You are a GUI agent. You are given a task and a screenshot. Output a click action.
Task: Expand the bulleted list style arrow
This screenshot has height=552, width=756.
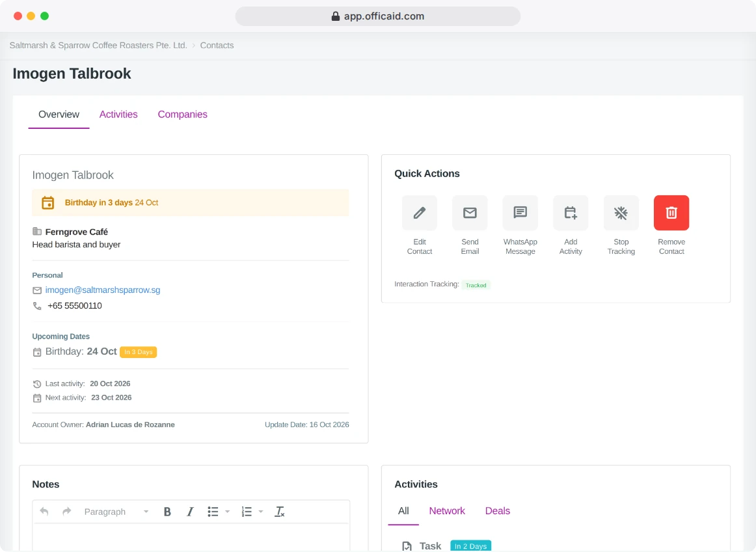228,512
